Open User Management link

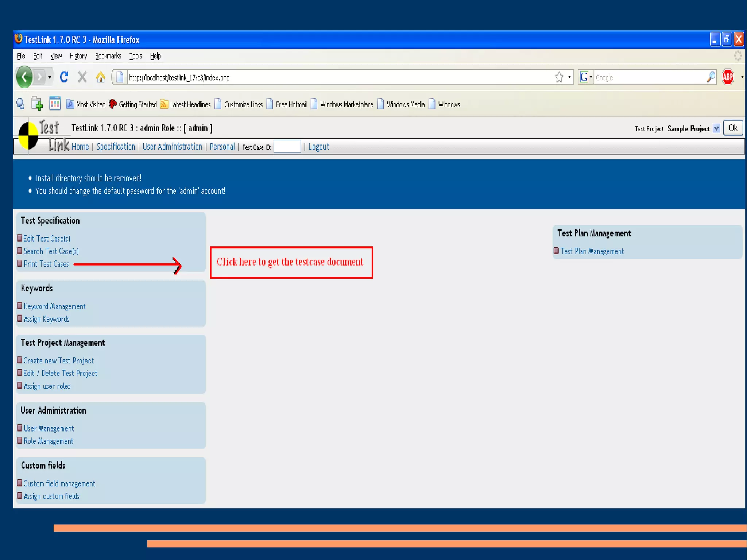click(49, 429)
